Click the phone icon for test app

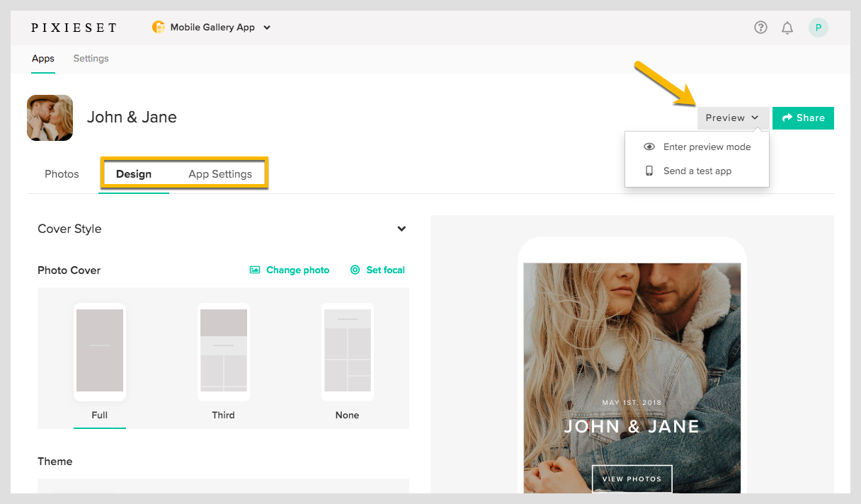point(649,171)
